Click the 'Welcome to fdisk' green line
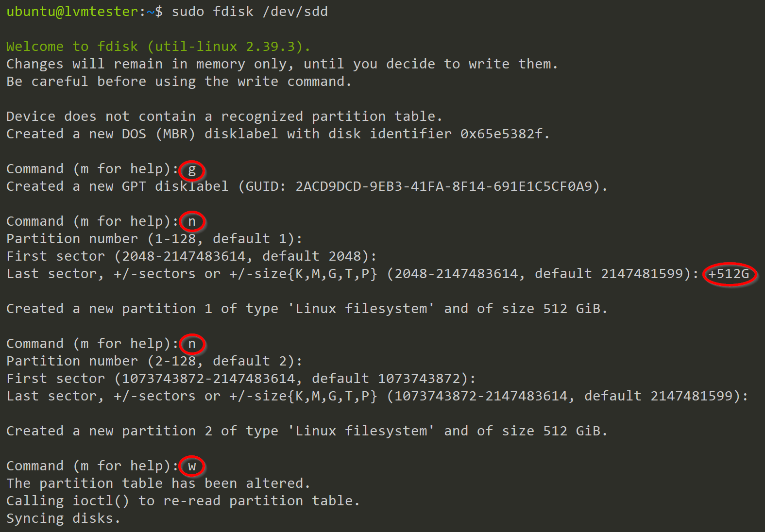Viewport: 765px width, 532px height. (158, 47)
